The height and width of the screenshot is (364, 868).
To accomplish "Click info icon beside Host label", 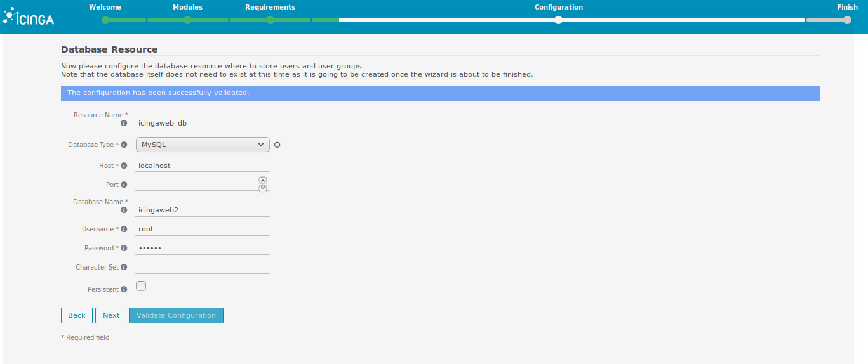I will (x=124, y=166).
